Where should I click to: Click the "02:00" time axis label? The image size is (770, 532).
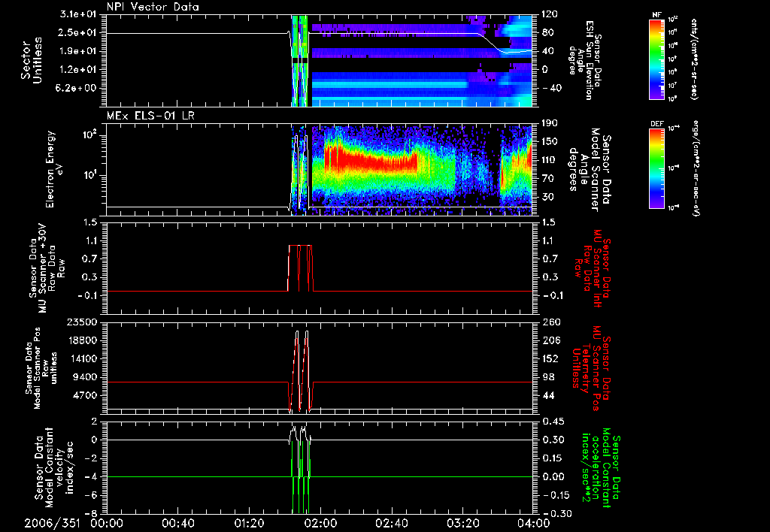tap(320, 523)
